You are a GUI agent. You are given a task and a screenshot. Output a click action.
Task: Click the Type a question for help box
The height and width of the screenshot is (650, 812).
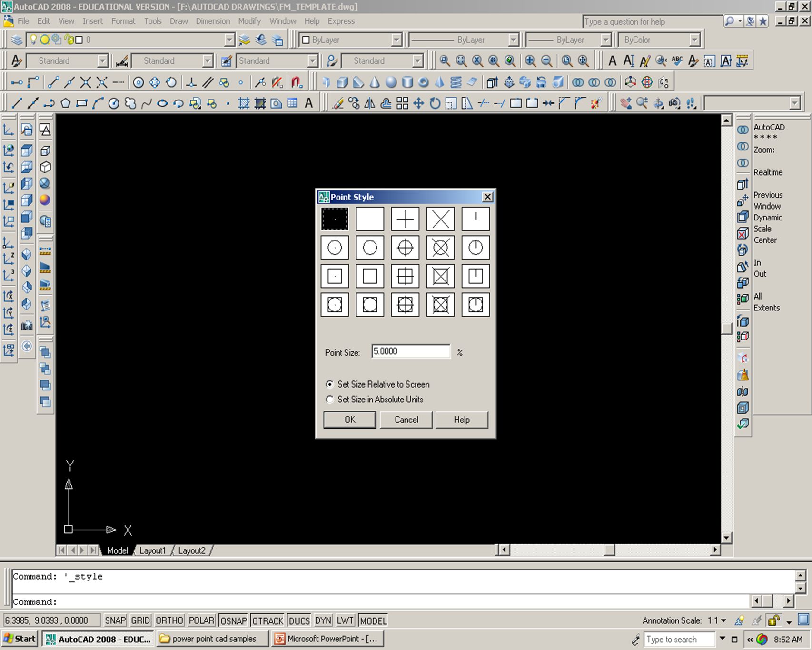point(652,21)
